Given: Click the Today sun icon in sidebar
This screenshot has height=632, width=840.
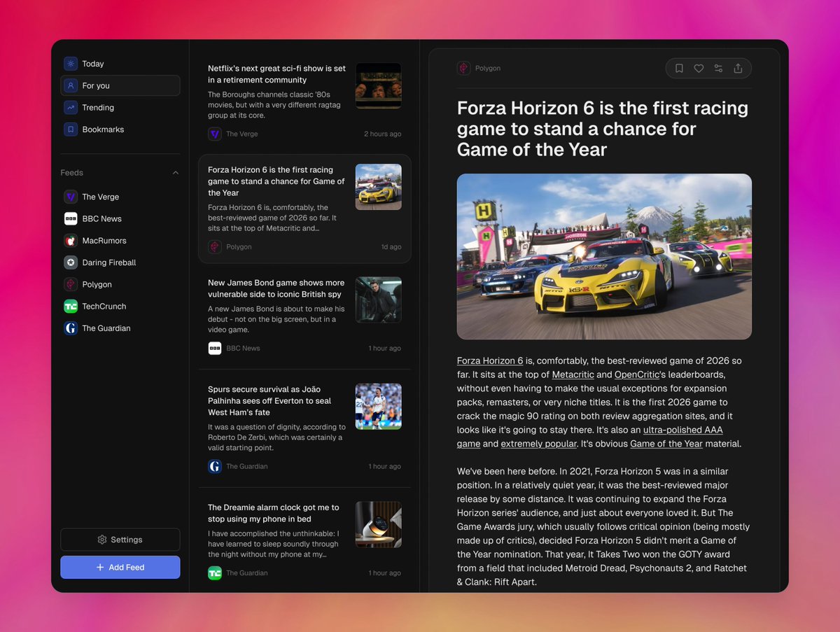Looking at the screenshot, I should click(x=71, y=64).
